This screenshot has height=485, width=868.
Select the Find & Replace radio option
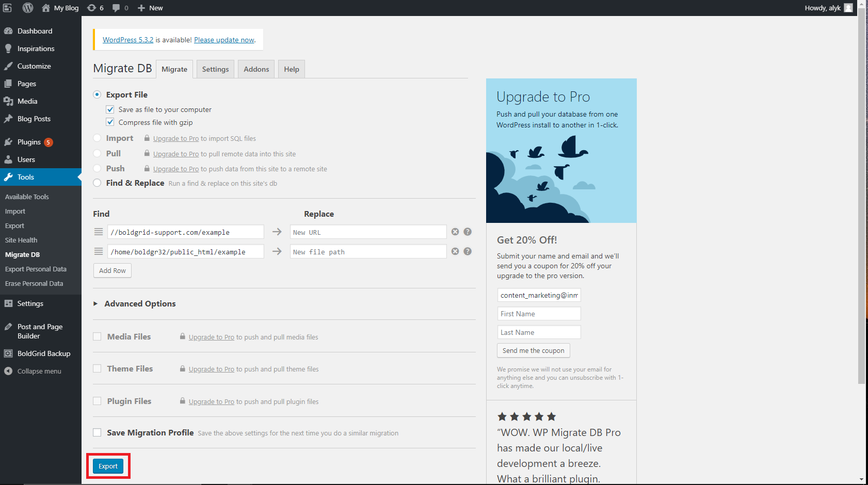click(x=97, y=183)
